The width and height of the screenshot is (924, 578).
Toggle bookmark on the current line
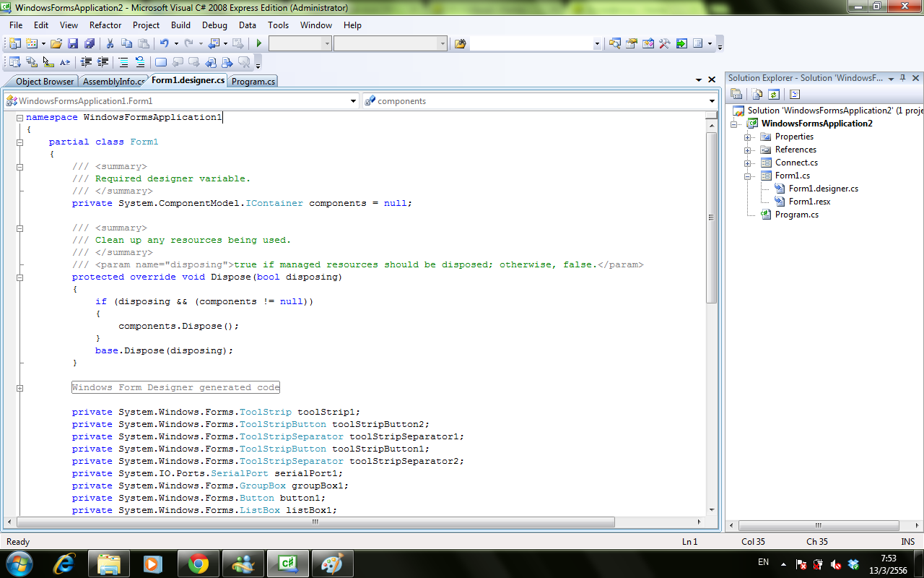pos(161,62)
